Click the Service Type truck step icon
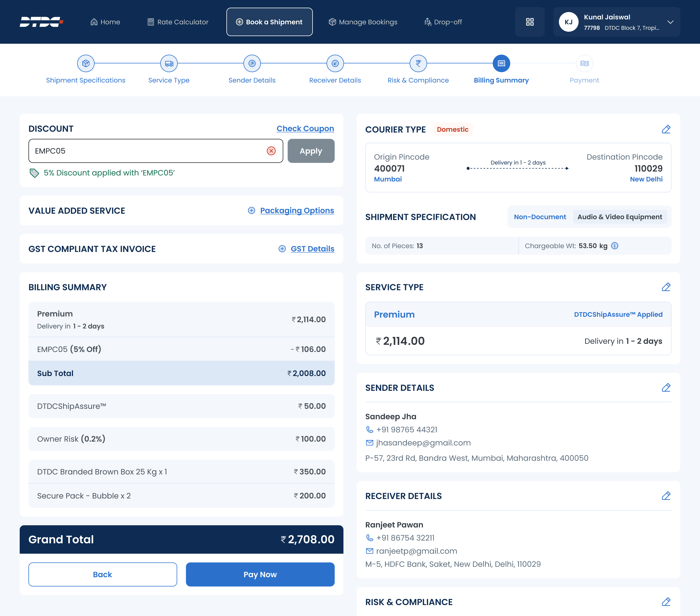The height and width of the screenshot is (616, 700). click(x=169, y=63)
